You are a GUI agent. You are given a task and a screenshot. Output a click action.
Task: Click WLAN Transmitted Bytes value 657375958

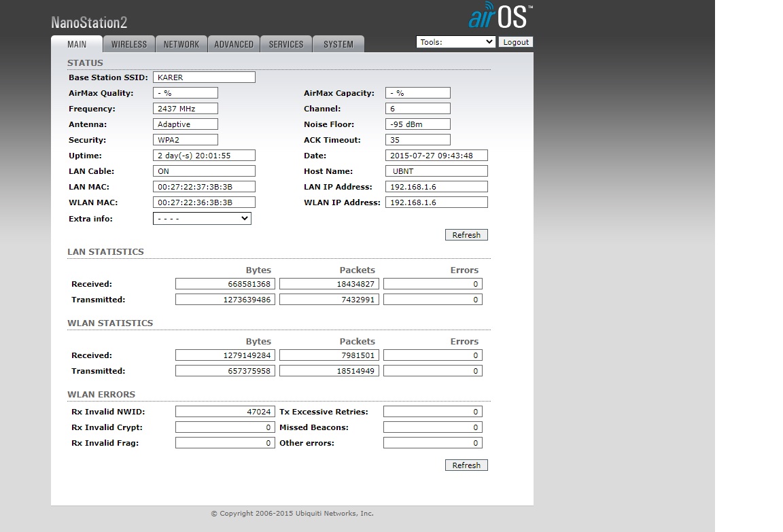pyautogui.click(x=225, y=371)
